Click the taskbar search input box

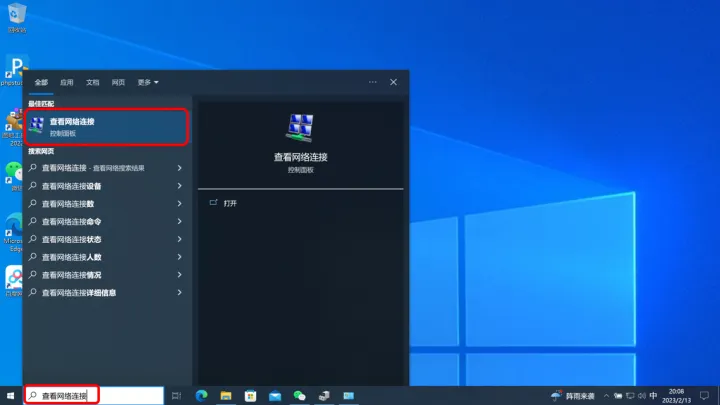95,396
